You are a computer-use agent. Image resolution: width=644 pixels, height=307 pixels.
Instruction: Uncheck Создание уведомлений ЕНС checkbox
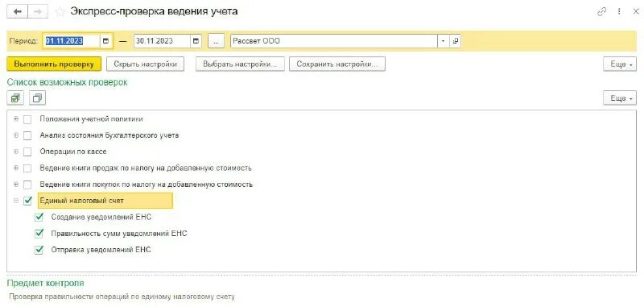[x=39, y=217]
